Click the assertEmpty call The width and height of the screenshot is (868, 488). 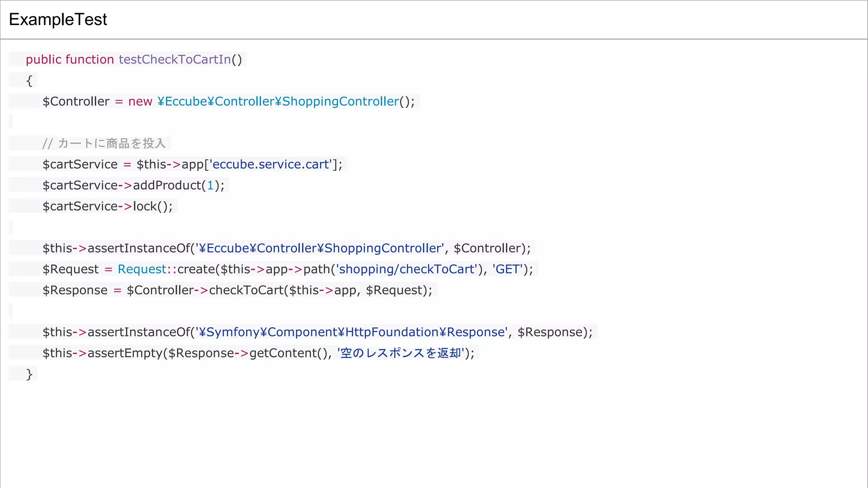125,353
